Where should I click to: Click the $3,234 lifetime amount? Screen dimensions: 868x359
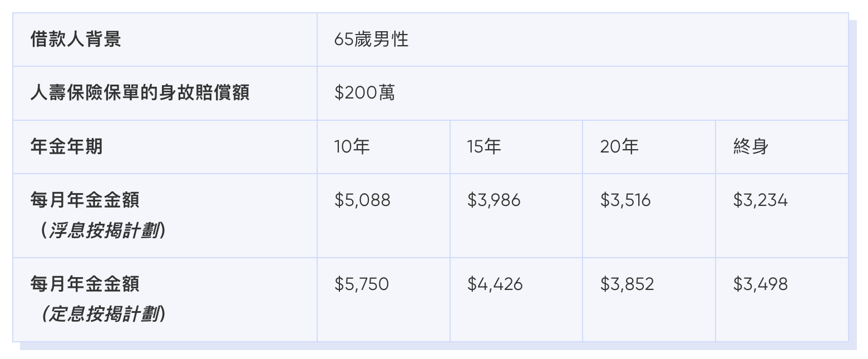click(760, 200)
